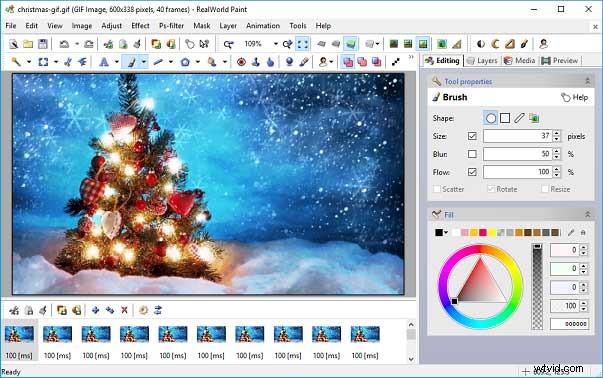This screenshot has height=378, width=603.
Task: Open the Ps-filter menu
Action: point(172,26)
